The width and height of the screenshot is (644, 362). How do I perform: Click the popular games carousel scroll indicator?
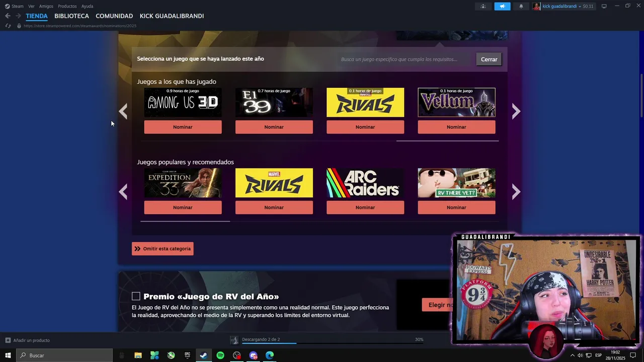(185, 221)
